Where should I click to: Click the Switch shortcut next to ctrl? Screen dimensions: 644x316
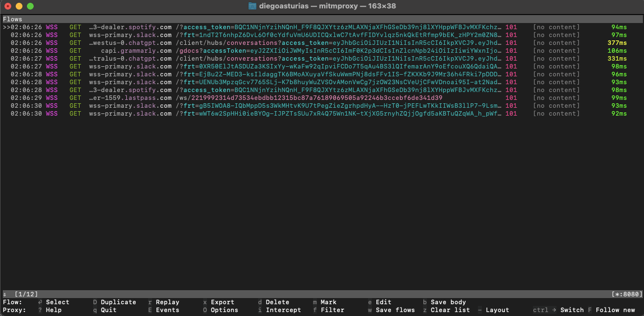point(572,310)
